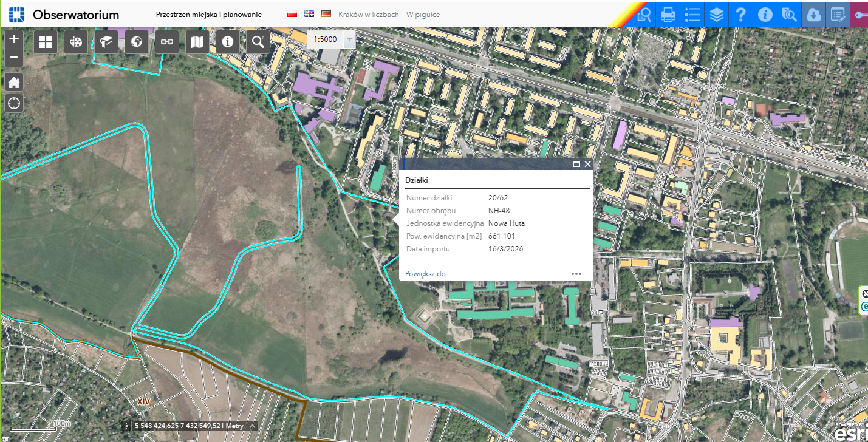Open help with the question mark icon
The height and width of the screenshot is (442, 868).
[x=741, y=14]
